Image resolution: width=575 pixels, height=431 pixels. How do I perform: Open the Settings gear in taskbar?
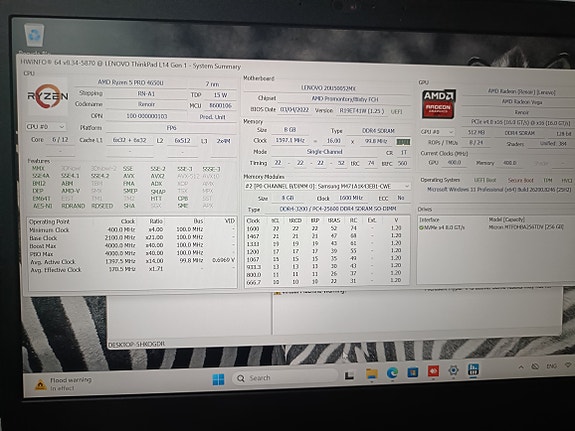(453, 370)
